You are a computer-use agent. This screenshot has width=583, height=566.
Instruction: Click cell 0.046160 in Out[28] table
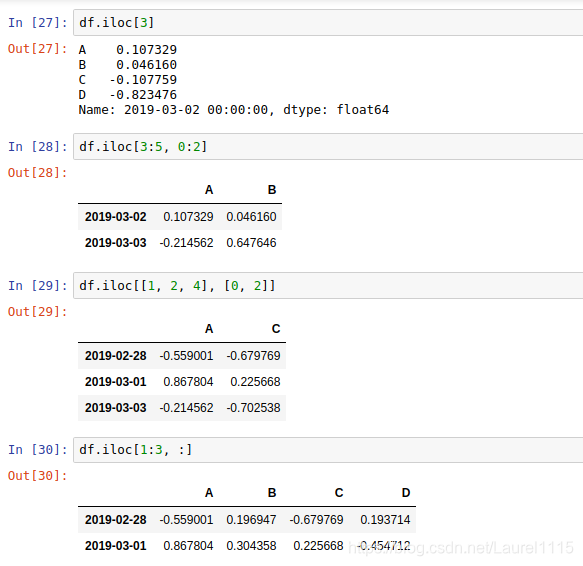coord(251,217)
